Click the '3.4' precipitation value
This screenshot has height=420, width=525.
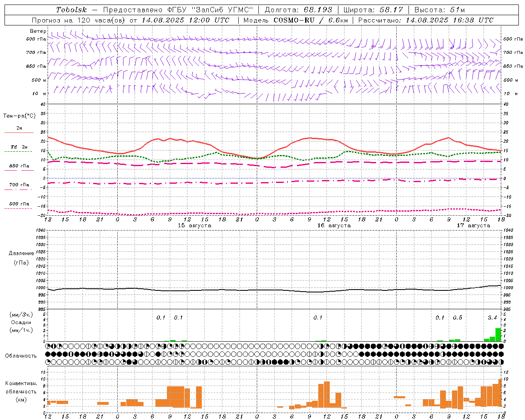coord(492,318)
